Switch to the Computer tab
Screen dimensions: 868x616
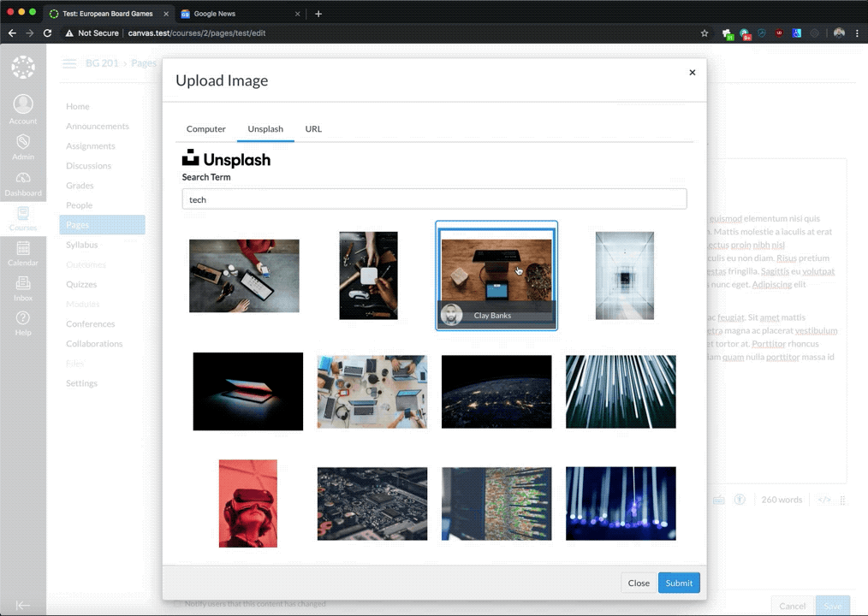206,129
